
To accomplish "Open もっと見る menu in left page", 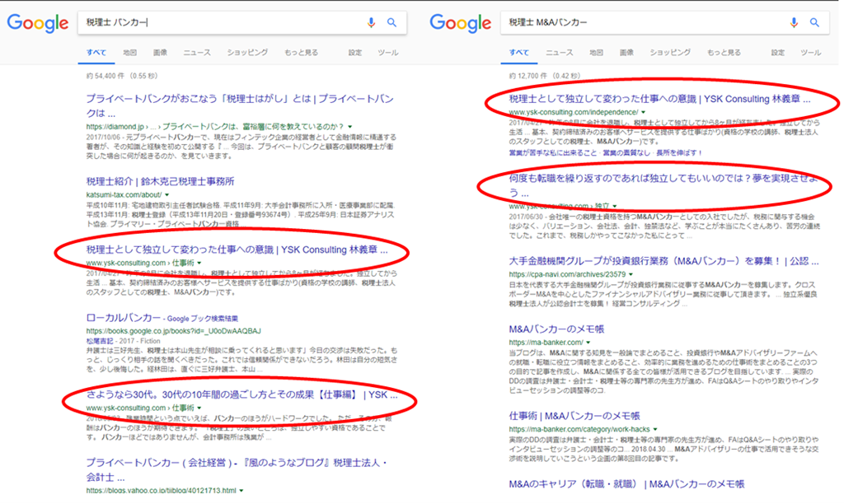I will pyautogui.click(x=301, y=52).
